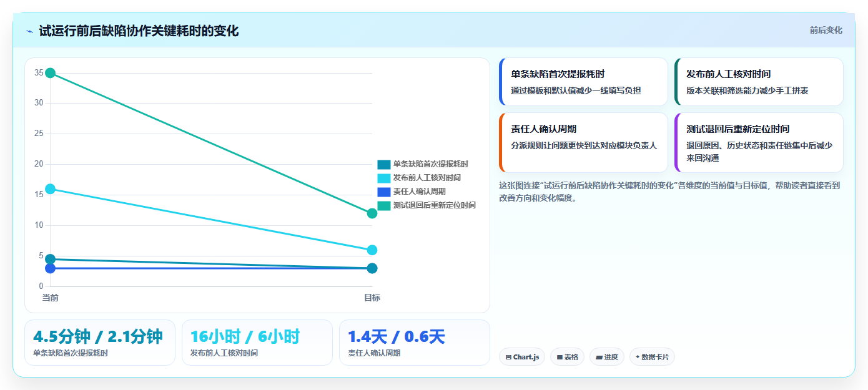The width and height of the screenshot is (868, 390).
Task: Click the legend label 测试退回后重新定位时间
Action: pyautogui.click(x=435, y=205)
